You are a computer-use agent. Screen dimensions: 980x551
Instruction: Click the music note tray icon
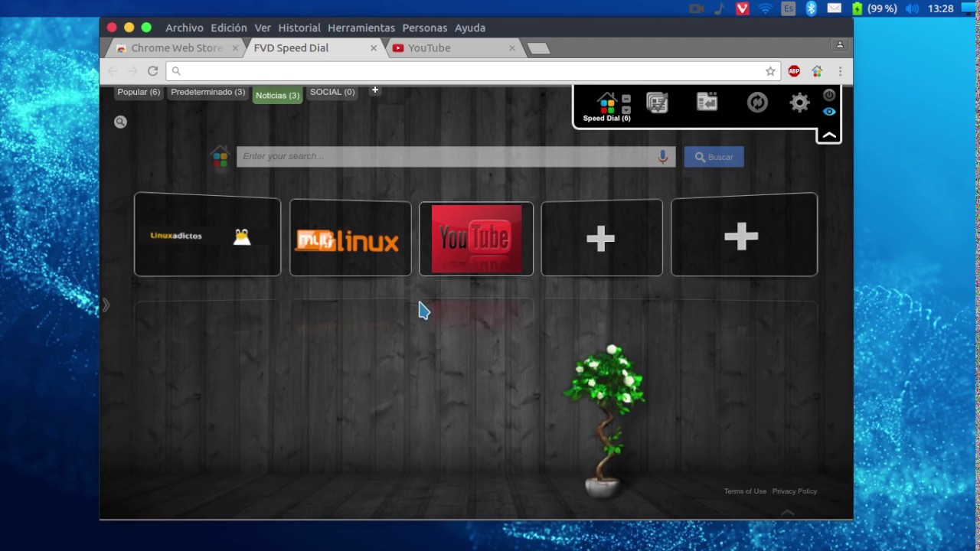tap(719, 8)
